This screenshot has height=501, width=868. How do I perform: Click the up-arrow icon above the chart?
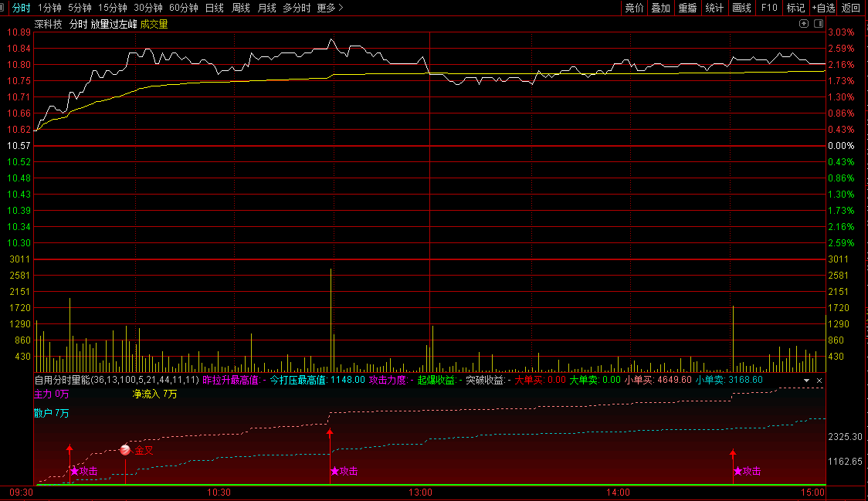[804, 23]
